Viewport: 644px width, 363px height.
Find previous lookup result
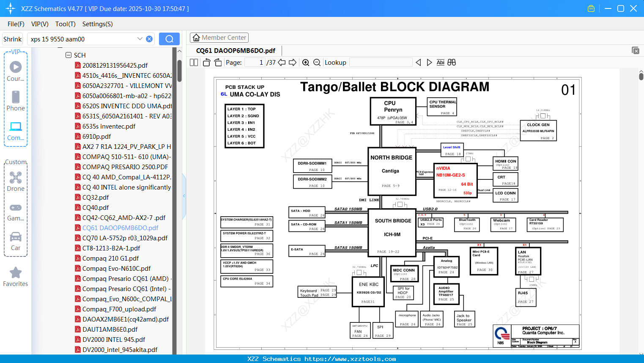(418, 63)
